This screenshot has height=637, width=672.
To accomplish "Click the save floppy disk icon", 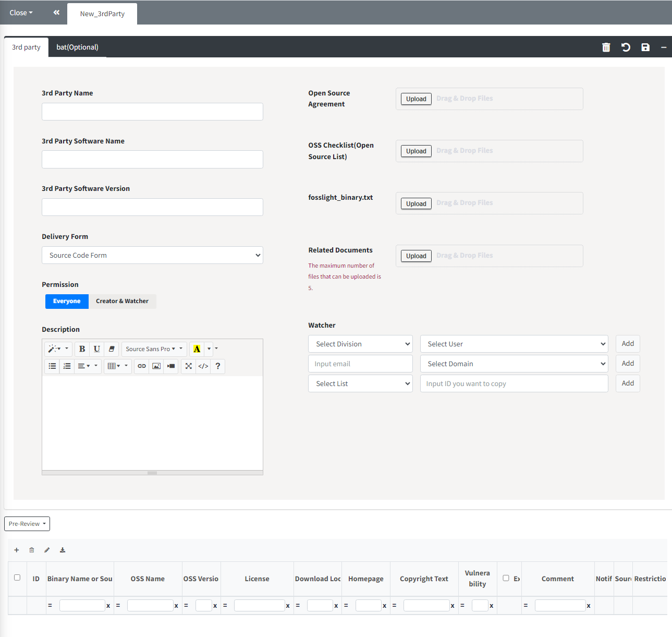I will pos(645,47).
